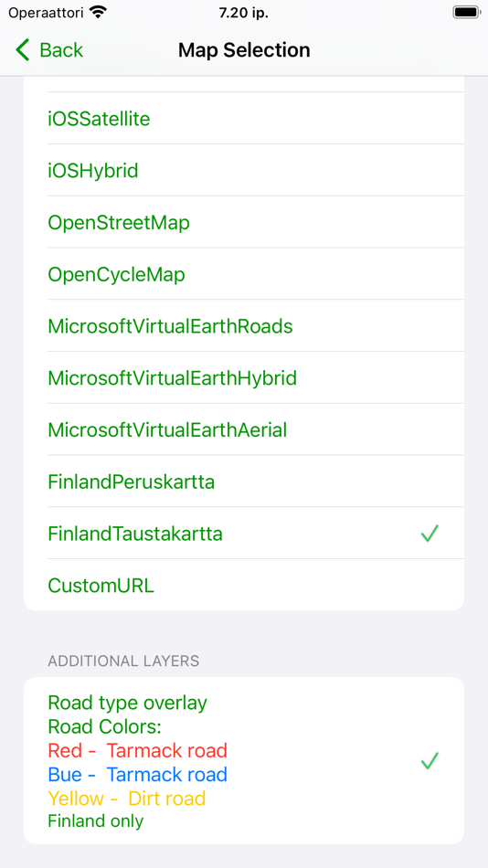The height and width of the screenshot is (868, 488).
Task: Choose the OpenCycleMap option
Action: click(x=244, y=274)
